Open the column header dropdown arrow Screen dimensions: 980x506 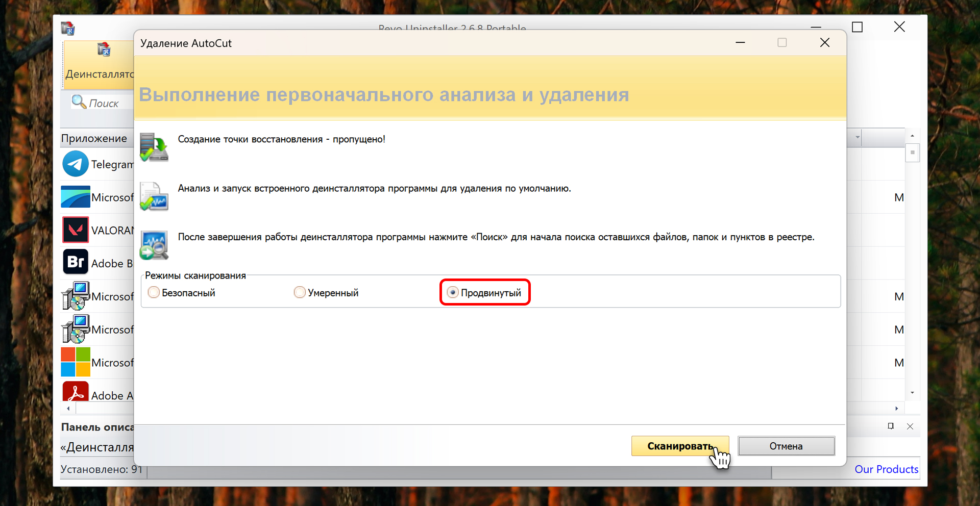857,137
